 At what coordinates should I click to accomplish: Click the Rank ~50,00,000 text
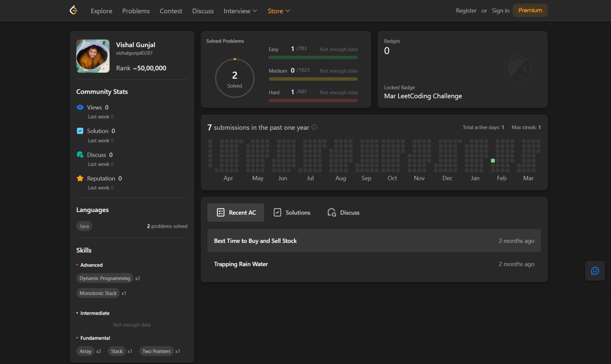(141, 68)
